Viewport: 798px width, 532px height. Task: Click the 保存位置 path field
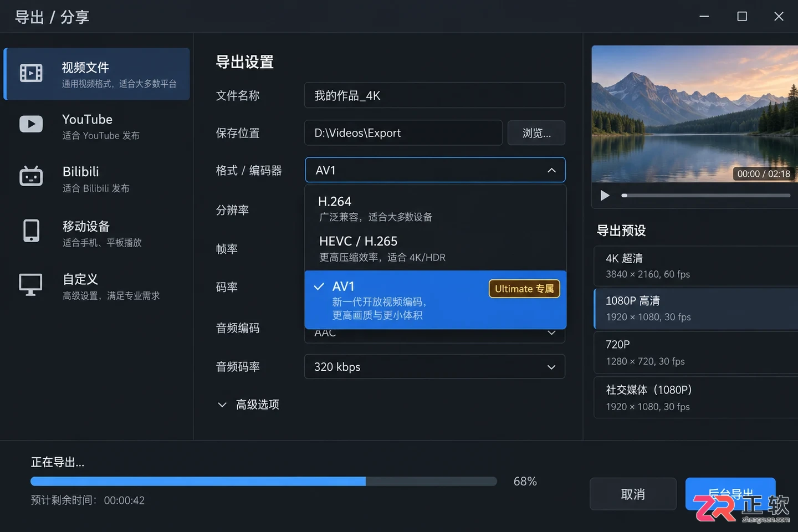point(403,133)
